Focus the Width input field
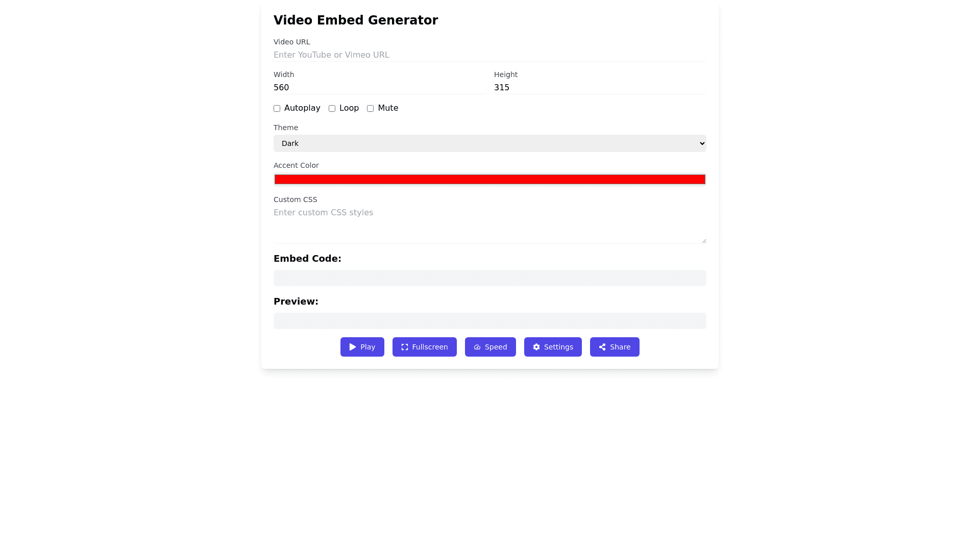The image size is (980, 551). point(379,87)
